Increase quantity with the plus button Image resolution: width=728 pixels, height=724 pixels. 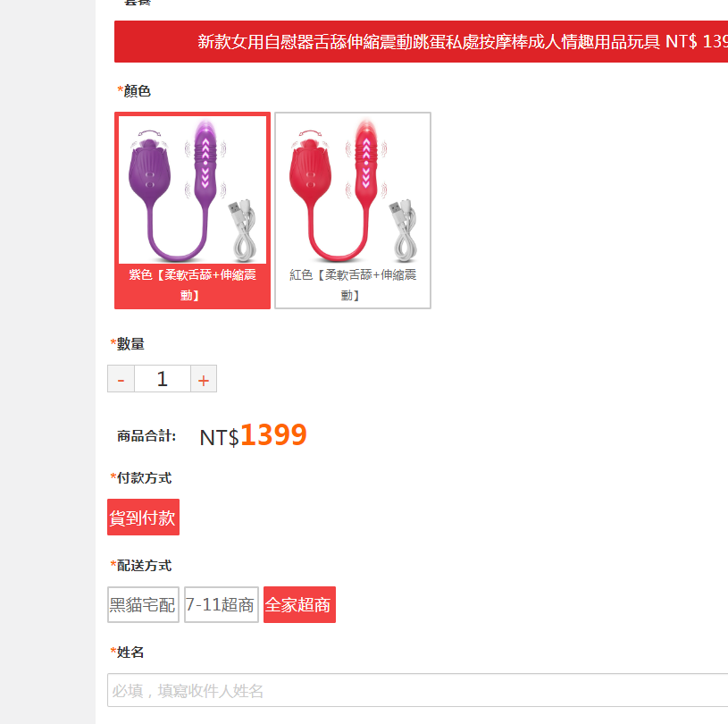(x=204, y=379)
